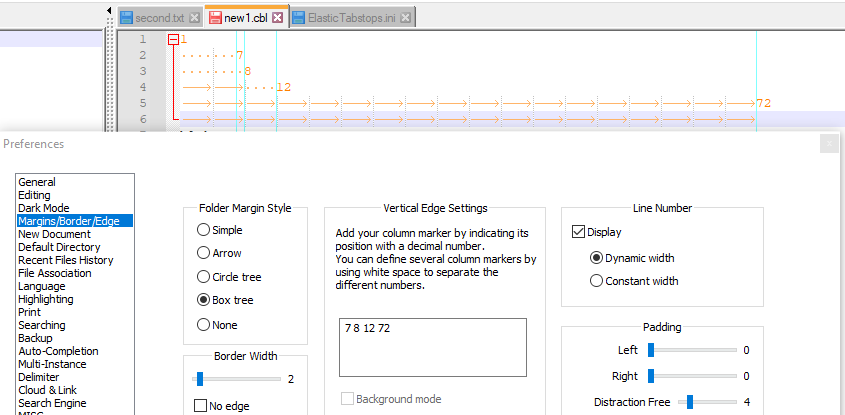Click the save icon on the ElasticTabstops.ini tab
The width and height of the screenshot is (845, 415).
(298, 18)
